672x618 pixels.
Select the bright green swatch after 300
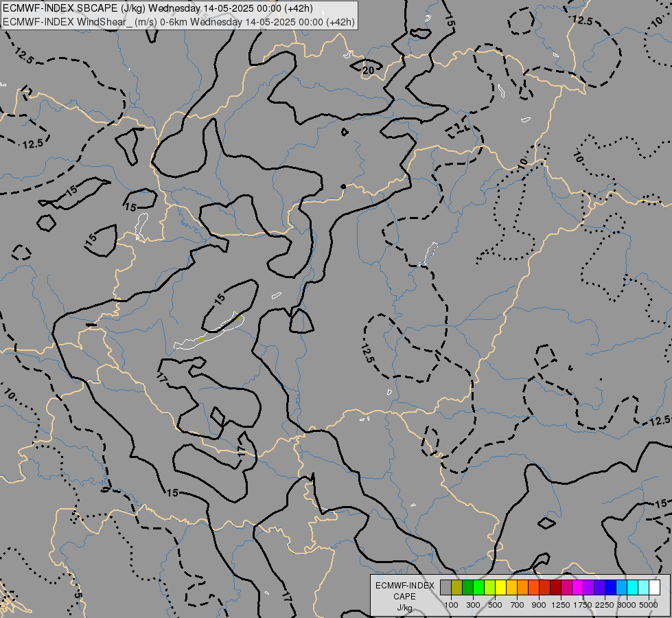coord(478,588)
